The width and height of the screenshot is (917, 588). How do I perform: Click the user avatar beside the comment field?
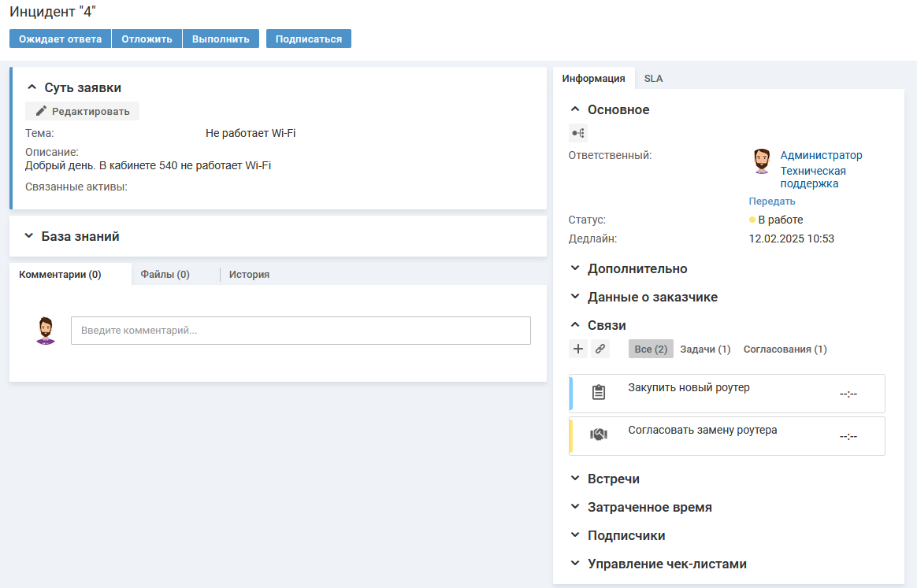coord(46,331)
